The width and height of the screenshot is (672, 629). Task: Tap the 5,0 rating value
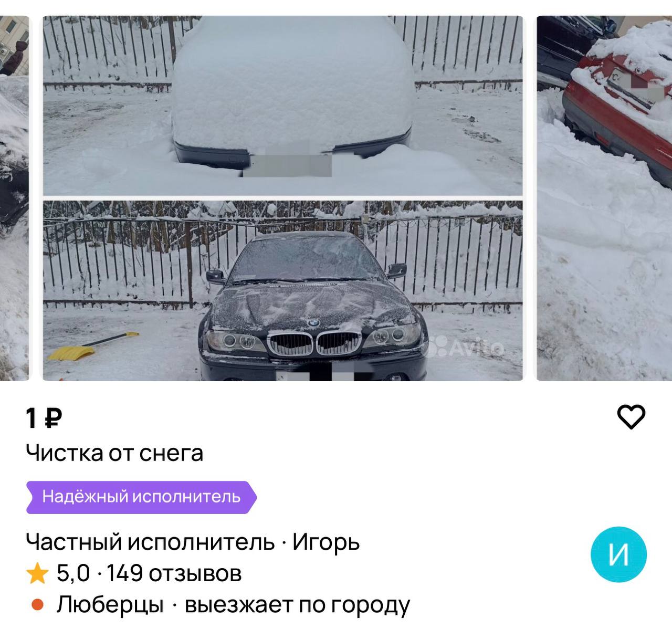click(x=73, y=573)
